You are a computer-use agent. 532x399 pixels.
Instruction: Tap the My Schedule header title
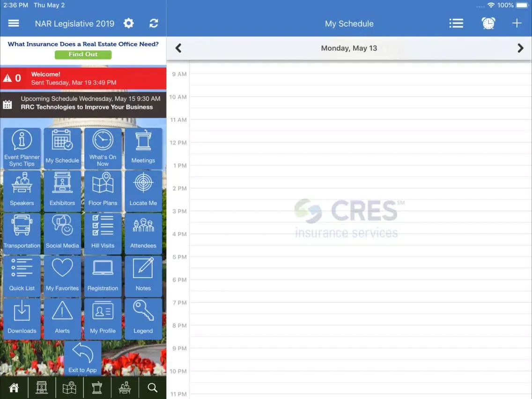pos(349,23)
